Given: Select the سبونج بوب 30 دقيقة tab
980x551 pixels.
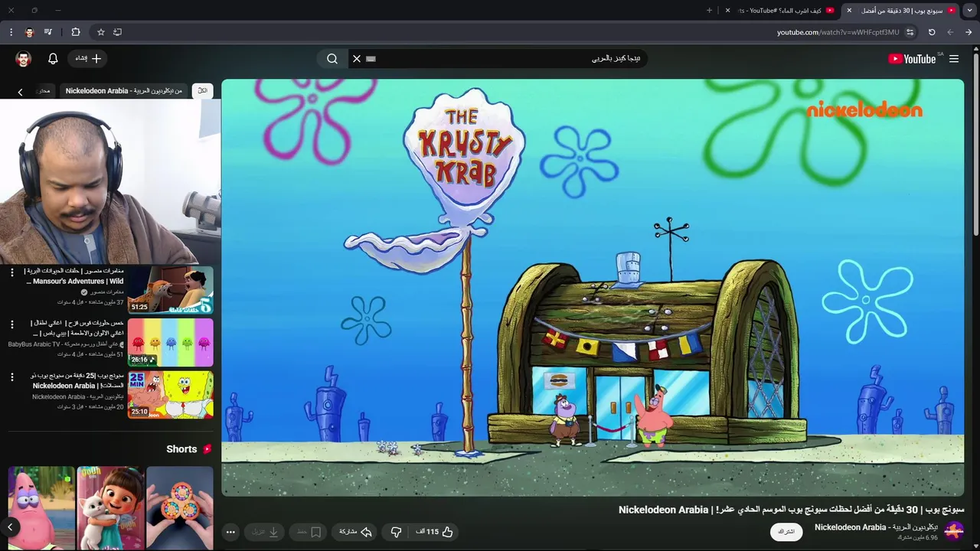Looking at the screenshot, I should (x=903, y=10).
